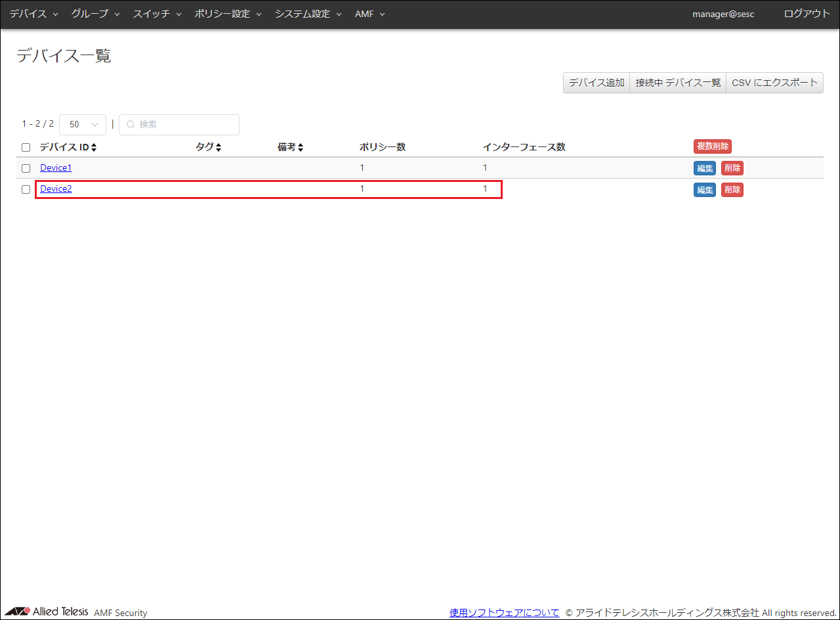
Task: Sort table by 備考 column arrows
Action: point(301,148)
